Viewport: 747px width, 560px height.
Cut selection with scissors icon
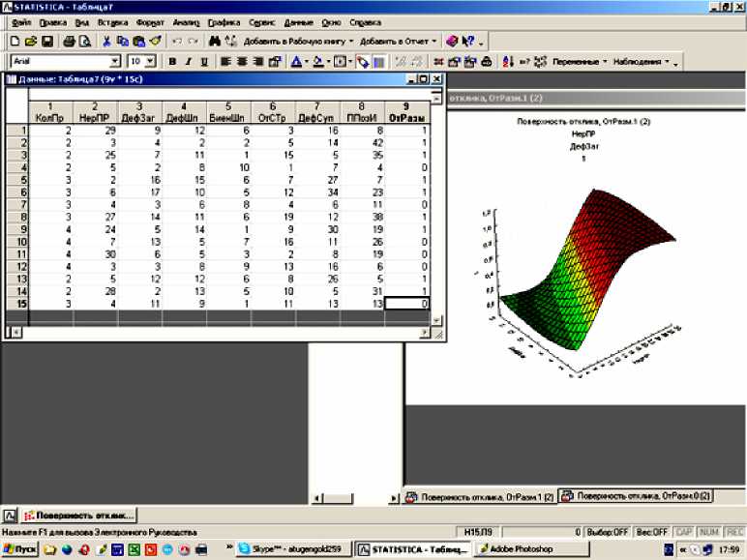point(106,42)
